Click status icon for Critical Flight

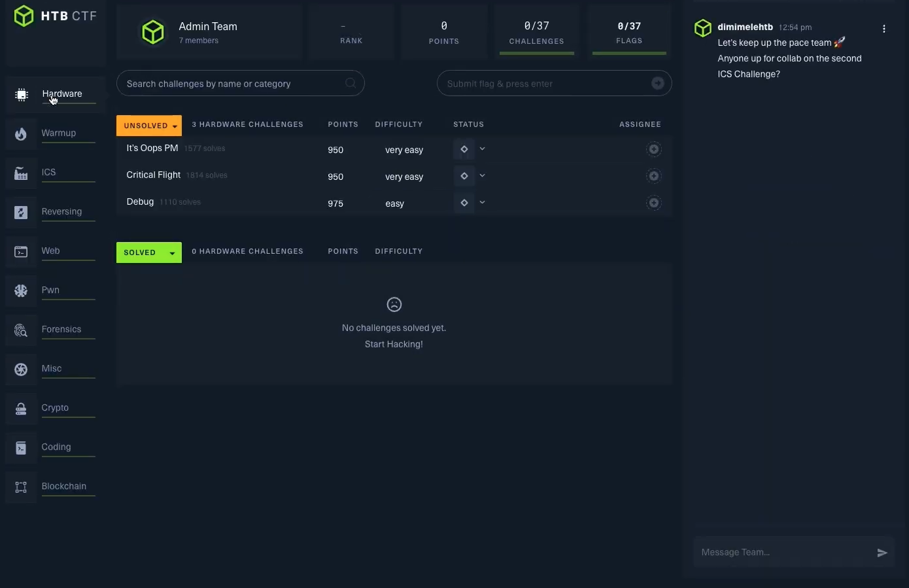click(464, 176)
